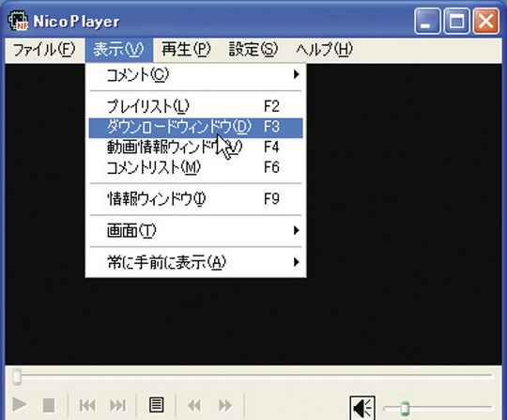Click the NicoPlayer app icon in the title bar
507x420 pixels.
[18, 21]
